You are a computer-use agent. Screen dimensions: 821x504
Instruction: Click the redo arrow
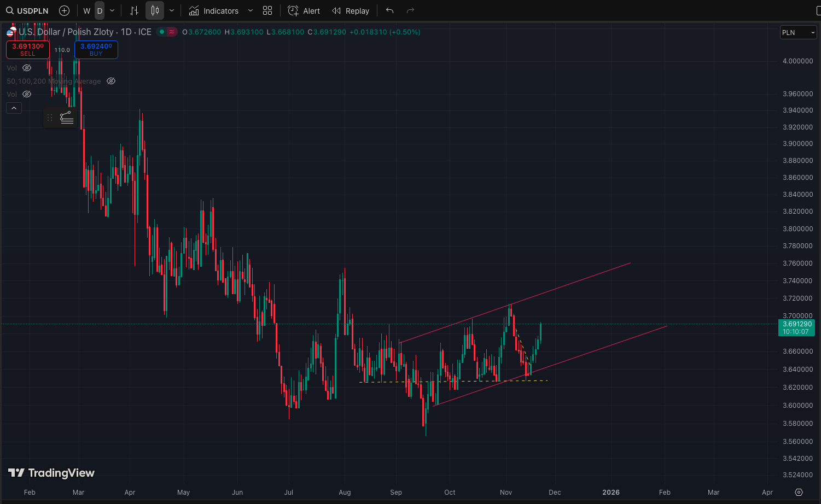410,11
